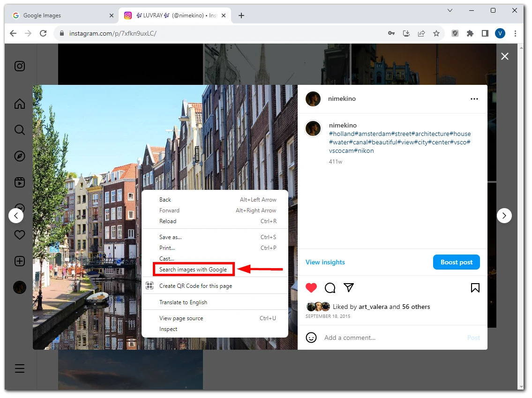Open Instagram Search in the sidebar
This screenshot has height=398, width=532.
(x=20, y=129)
